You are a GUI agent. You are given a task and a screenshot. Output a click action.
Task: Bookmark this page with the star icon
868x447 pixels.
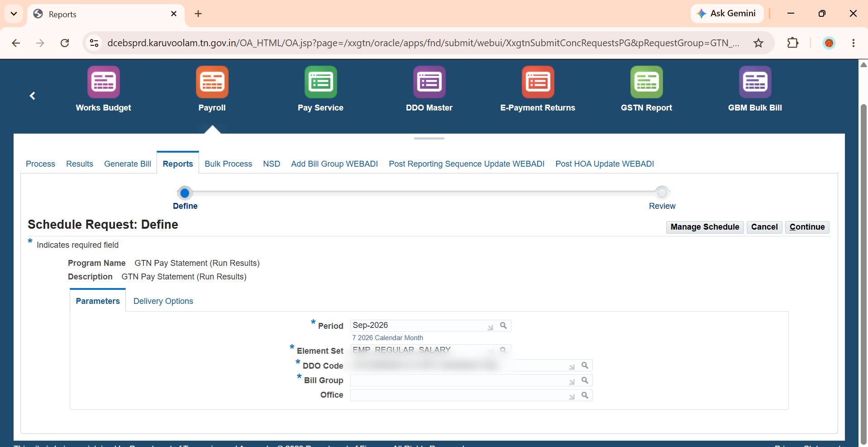(x=758, y=43)
